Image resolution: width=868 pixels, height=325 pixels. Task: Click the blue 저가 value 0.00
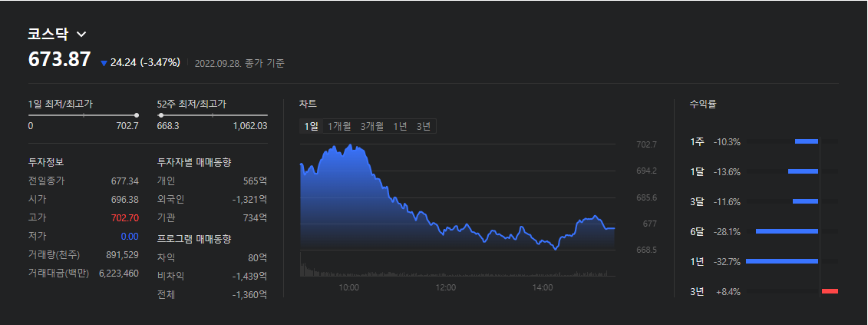130,237
